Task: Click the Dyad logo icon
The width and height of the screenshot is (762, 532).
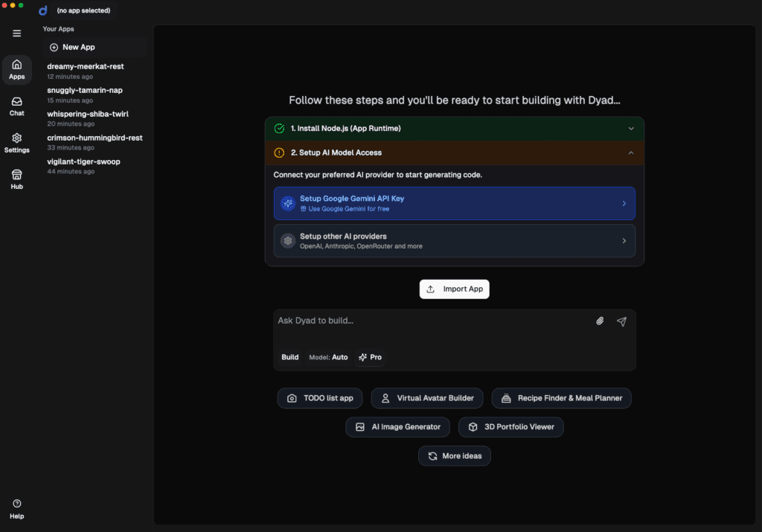Action: click(x=42, y=10)
